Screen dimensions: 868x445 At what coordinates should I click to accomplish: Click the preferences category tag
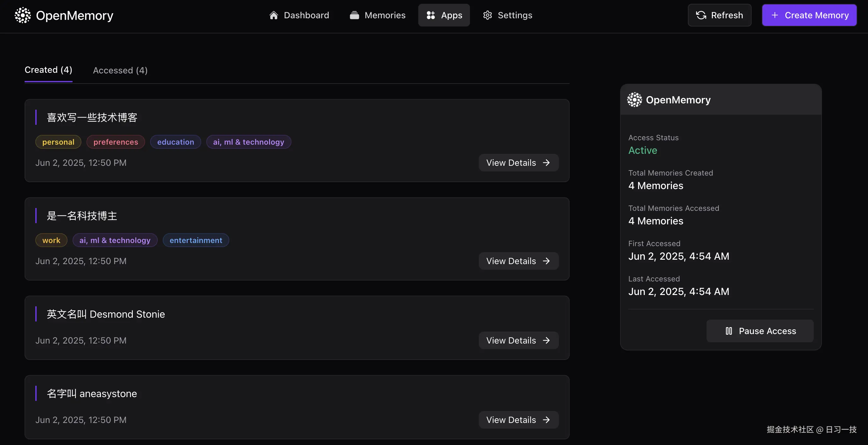point(115,142)
